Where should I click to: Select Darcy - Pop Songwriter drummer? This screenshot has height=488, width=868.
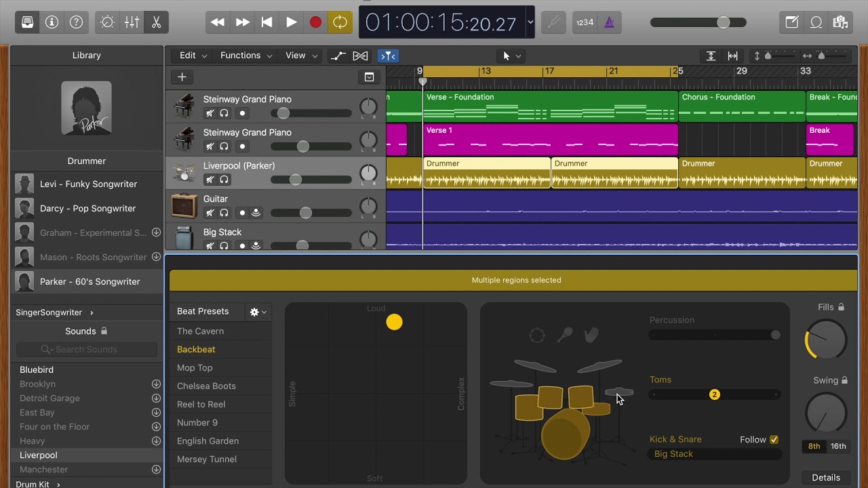pos(87,208)
